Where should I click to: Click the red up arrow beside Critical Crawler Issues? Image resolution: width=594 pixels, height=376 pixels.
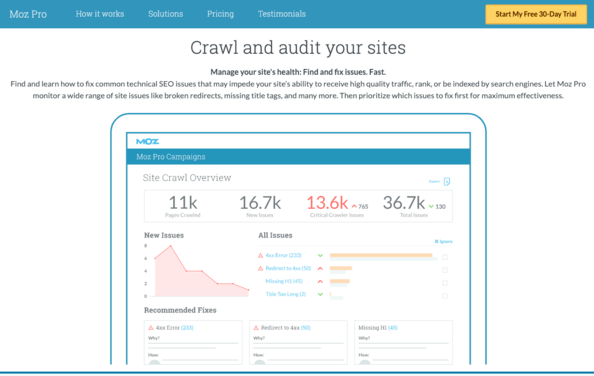coord(355,207)
